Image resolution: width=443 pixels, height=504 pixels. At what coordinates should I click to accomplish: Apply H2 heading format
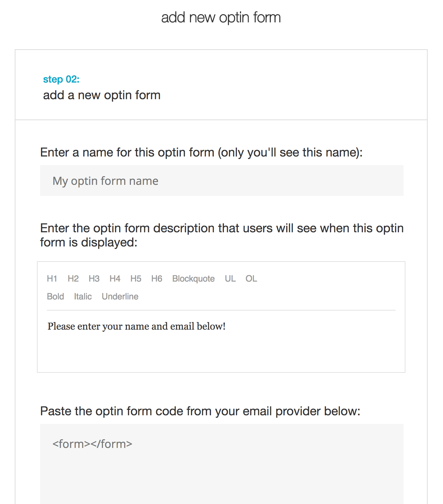[x=73, y=278]
